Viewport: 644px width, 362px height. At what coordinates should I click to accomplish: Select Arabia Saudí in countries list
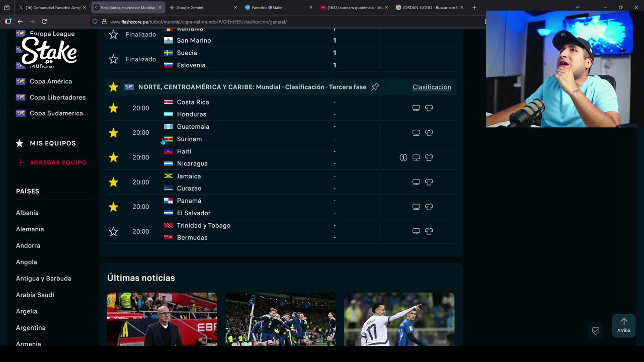[x=35, y=295]
